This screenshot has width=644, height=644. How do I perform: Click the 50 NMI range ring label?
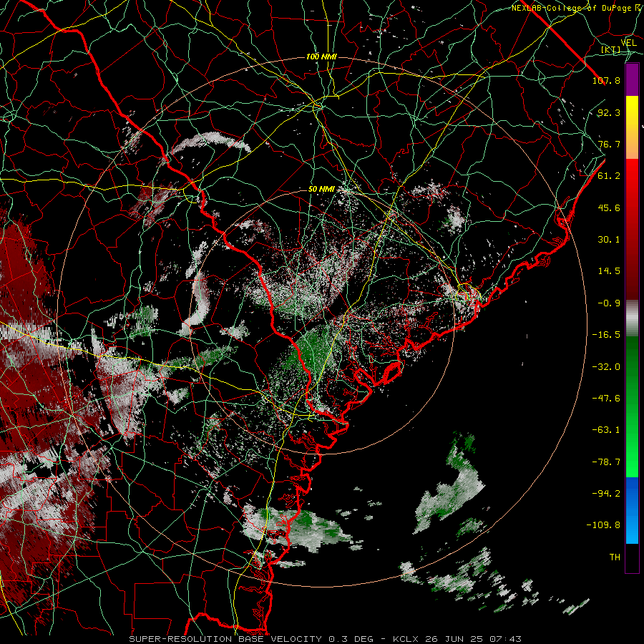pyautogui.click(x=321, y=190)
